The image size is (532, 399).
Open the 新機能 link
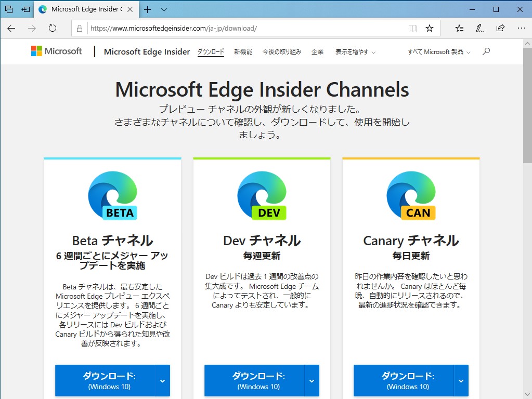pyautogui.click(x=242, y=51)
